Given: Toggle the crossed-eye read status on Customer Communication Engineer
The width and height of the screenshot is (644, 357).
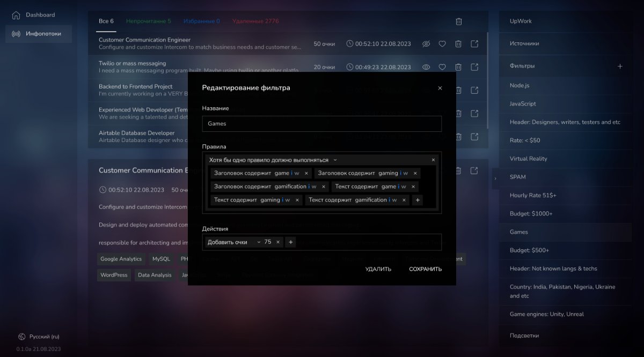Looking at the screenshot, I should (426, 44).
